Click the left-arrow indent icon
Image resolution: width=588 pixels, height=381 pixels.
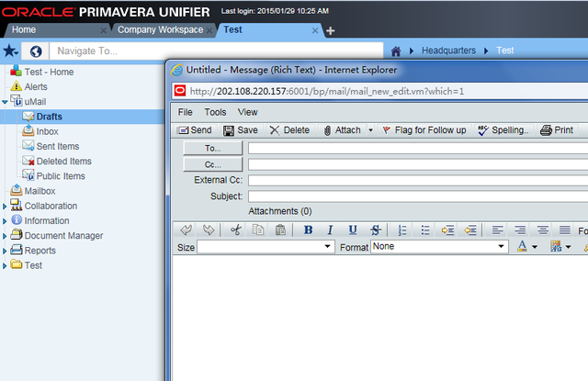point(469,230)
